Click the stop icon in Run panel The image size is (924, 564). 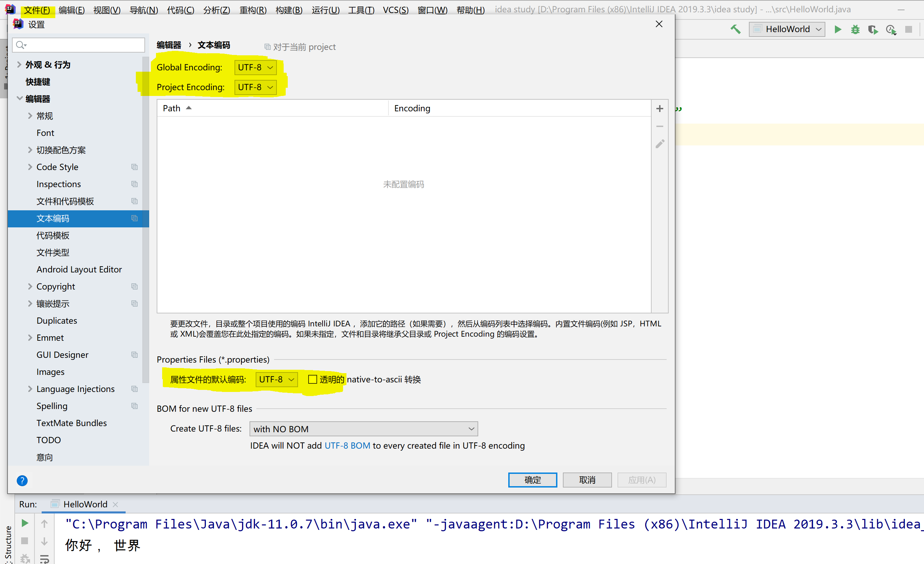25,541
